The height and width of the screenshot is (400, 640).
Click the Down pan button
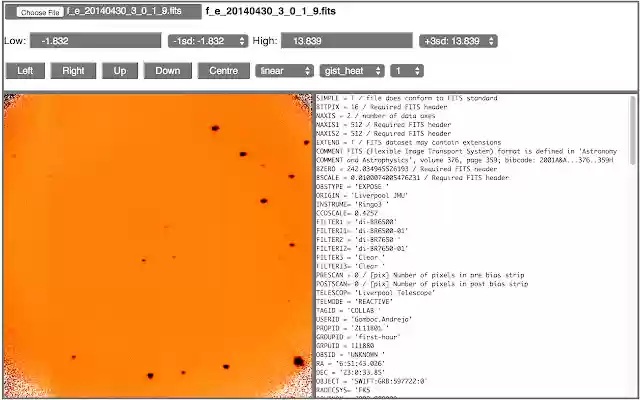coord(168,71)
